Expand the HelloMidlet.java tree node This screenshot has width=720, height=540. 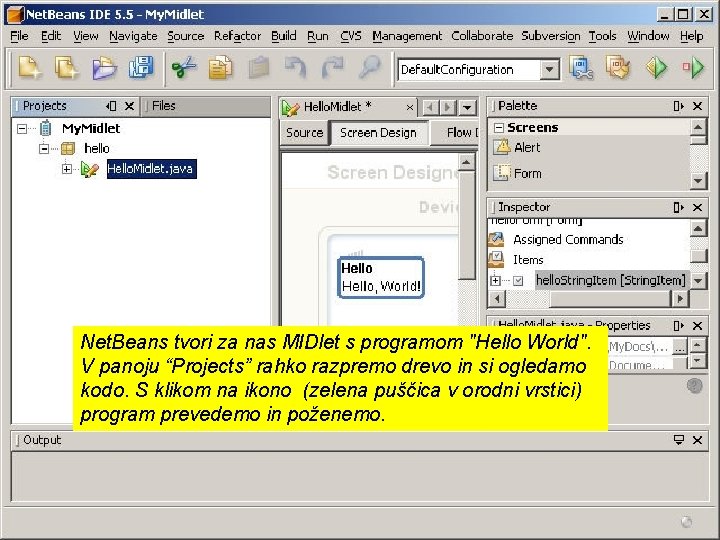coord(67,169)
